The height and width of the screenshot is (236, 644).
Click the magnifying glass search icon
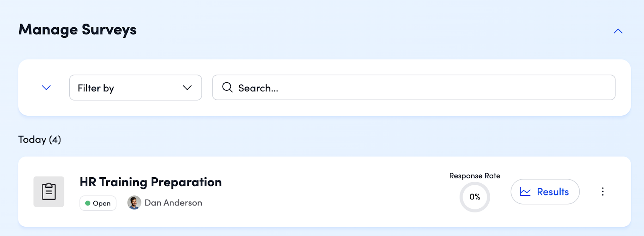227,88
